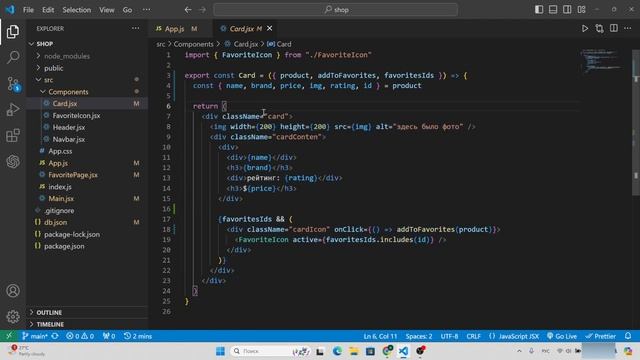Toggle Go Live server in status bar
This screenshot has height=360, width=640.
(x=562, y=336)
